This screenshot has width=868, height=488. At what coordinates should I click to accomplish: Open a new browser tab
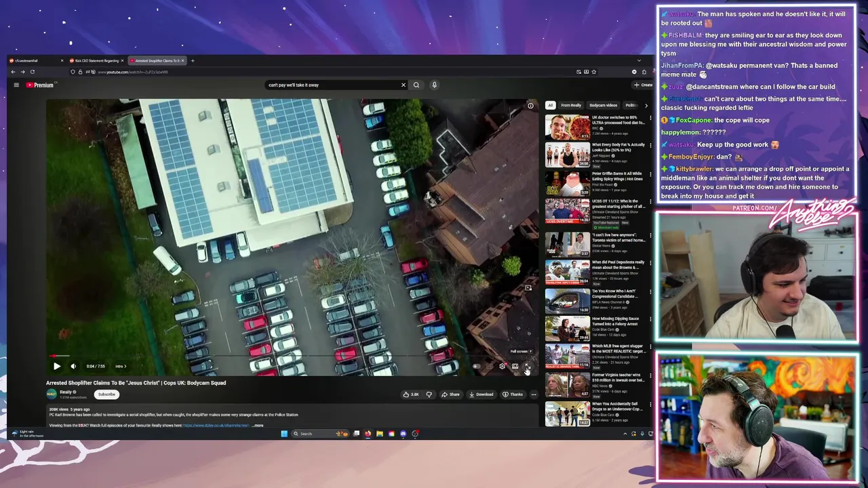tap(193, 61)
